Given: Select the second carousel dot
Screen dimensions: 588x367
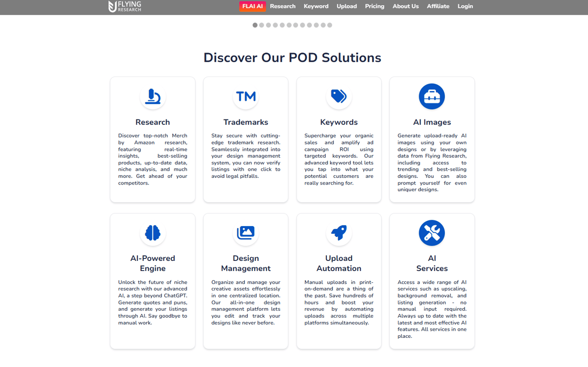Looking at the screenshot, I should (262, 25).
